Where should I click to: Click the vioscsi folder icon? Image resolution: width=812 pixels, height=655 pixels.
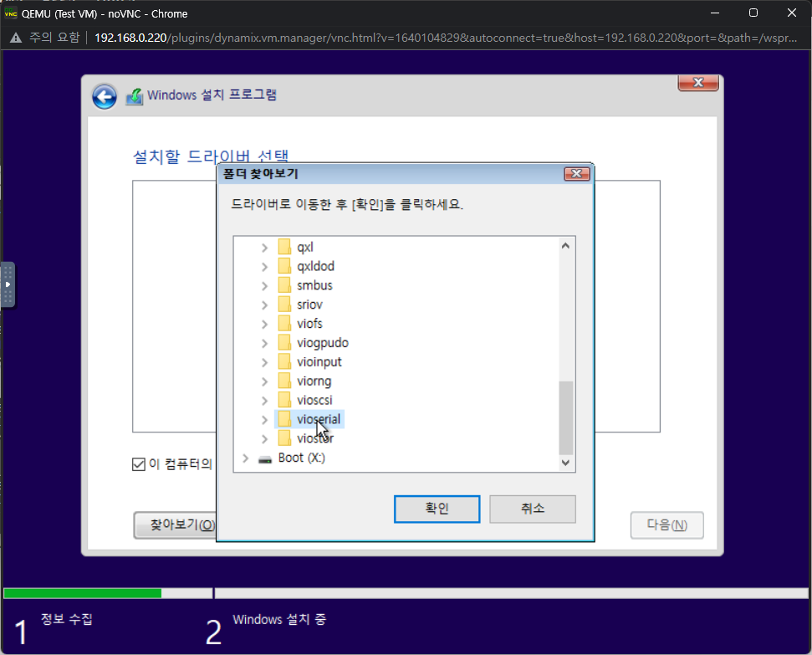(284, 401)
